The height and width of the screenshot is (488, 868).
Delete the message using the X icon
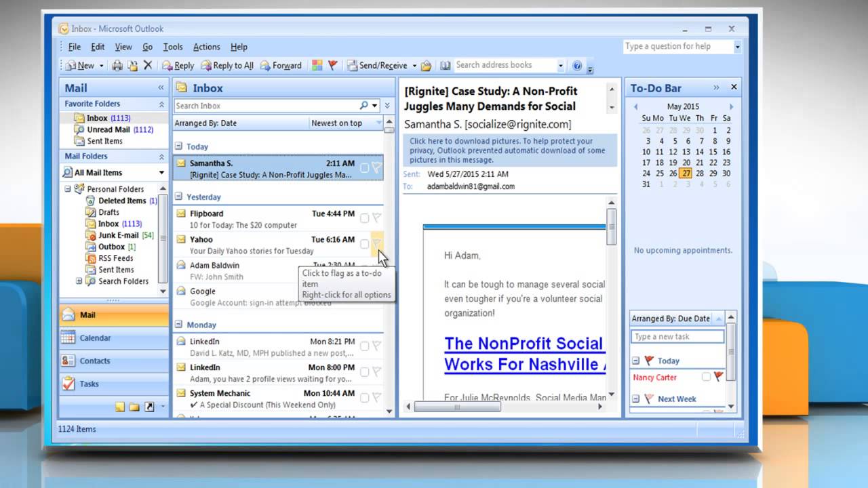coord(148,66)
